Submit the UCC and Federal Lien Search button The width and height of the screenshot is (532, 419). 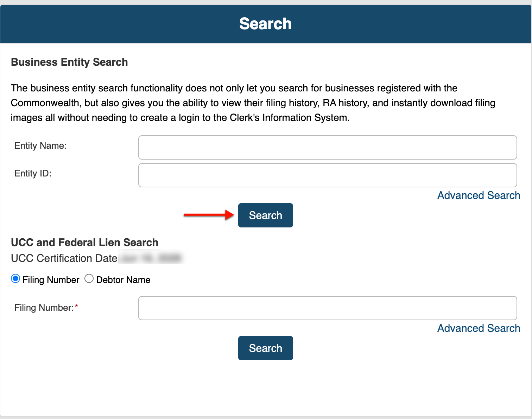pyautogui.click(x=266, y=348)
